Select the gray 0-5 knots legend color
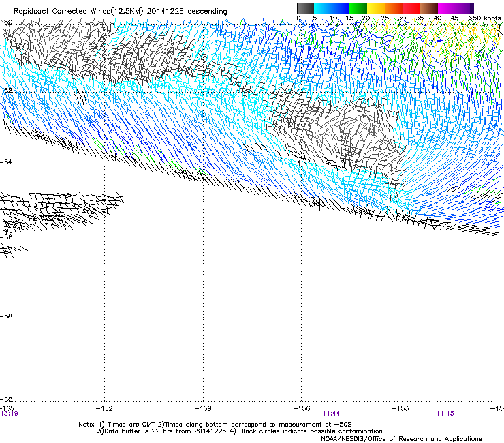The image size is (504, 443). pyautogui.click(x=306, y=8)
